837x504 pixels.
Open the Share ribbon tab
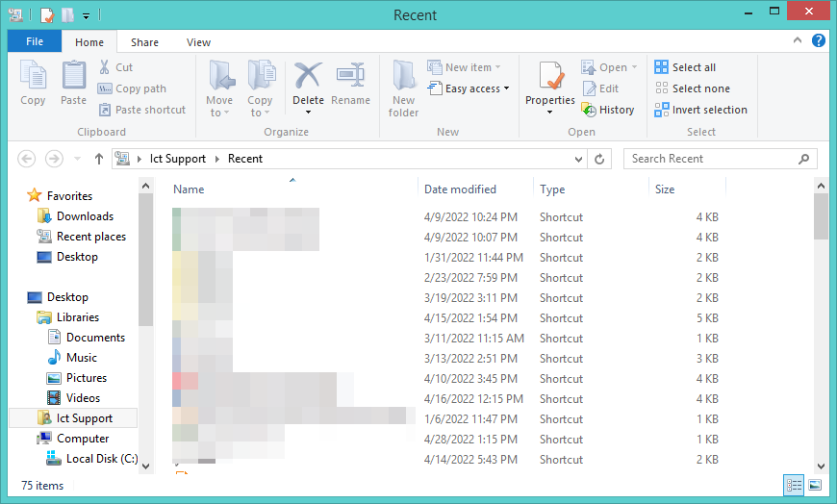coord(145,42)
